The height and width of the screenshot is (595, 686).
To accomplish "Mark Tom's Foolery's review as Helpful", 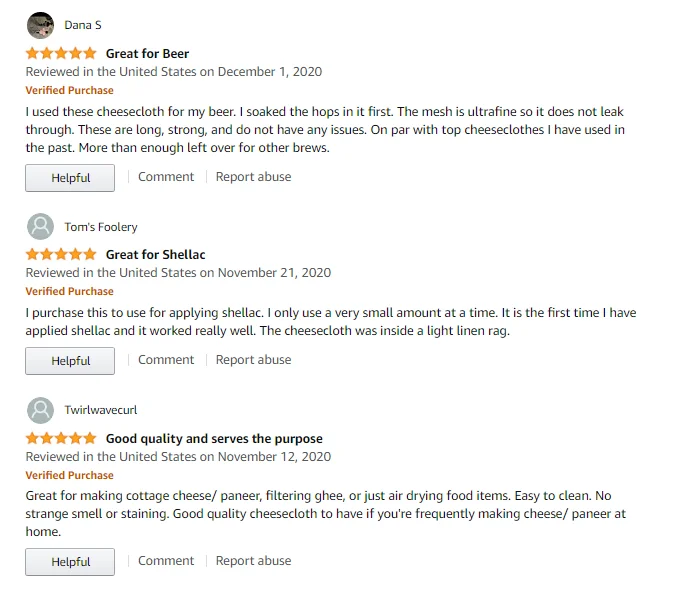I will tap(70, 361).
